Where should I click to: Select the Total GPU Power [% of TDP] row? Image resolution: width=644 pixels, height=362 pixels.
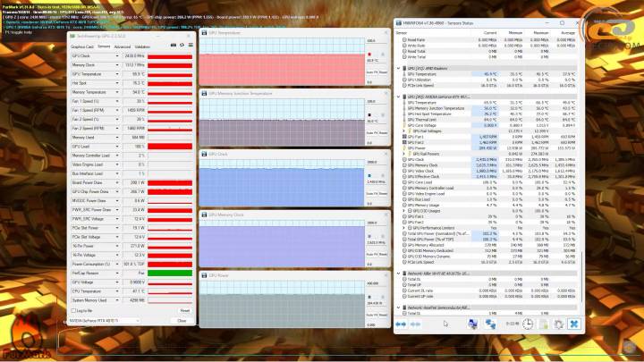(x=489, y=240)
